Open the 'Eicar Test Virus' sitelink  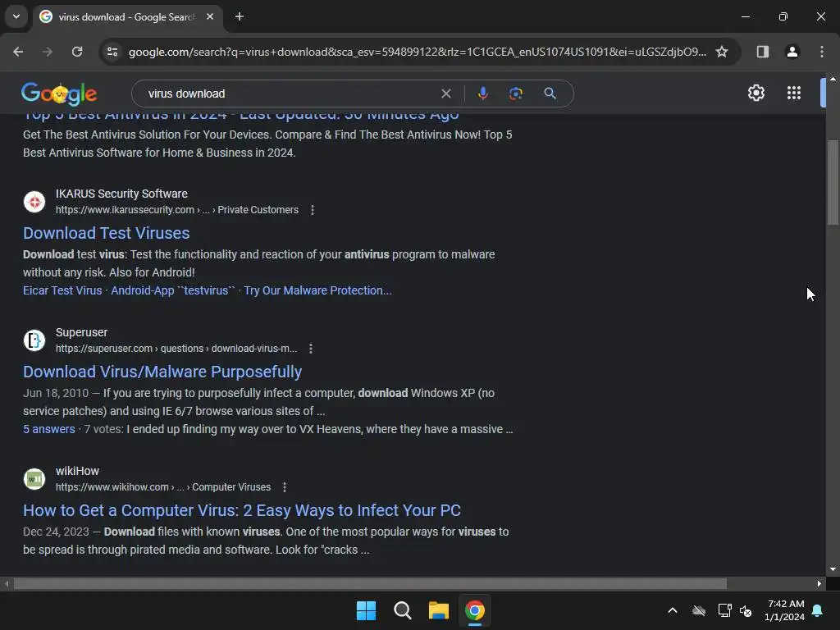[x=62, y=290]
